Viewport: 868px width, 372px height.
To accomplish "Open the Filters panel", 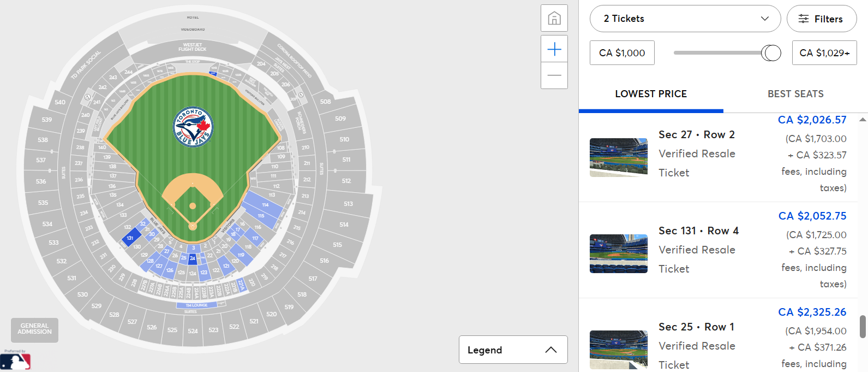I will click(x=821, y=19).
